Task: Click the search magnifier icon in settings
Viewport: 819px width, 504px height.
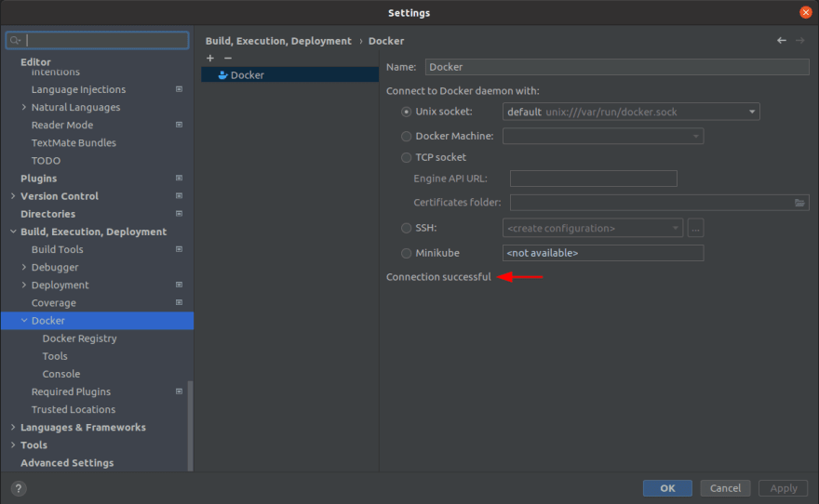Action: click(x=15, y=41)
